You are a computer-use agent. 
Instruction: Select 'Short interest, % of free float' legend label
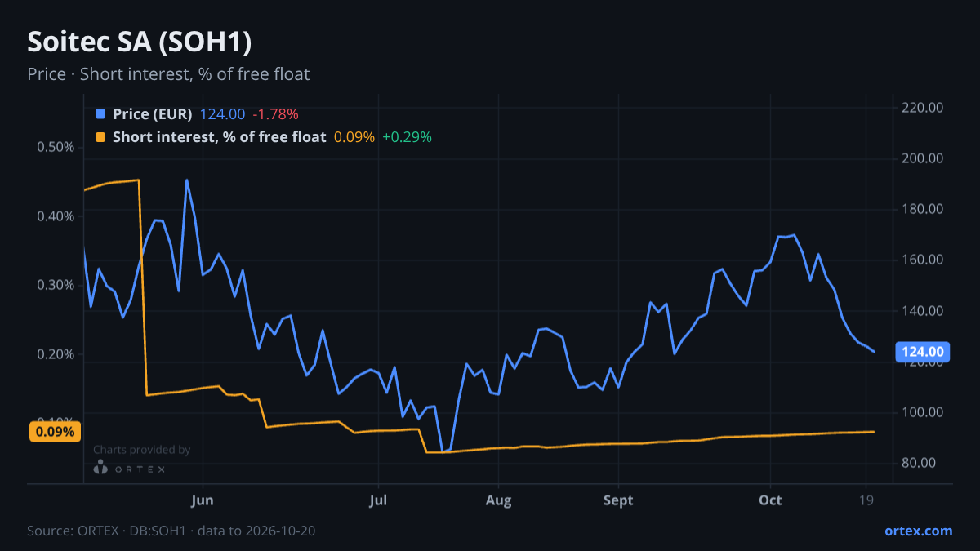220,137
